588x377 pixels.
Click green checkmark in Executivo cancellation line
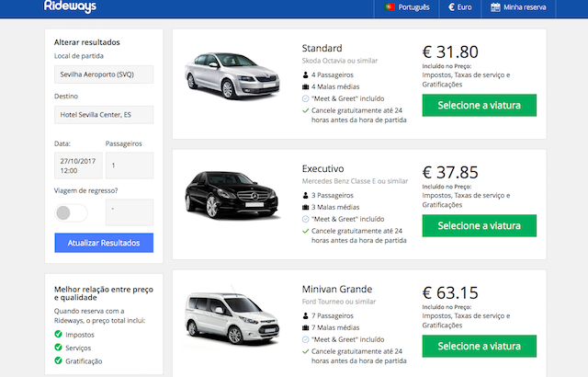pyautogui.click(x=305, y=231)
